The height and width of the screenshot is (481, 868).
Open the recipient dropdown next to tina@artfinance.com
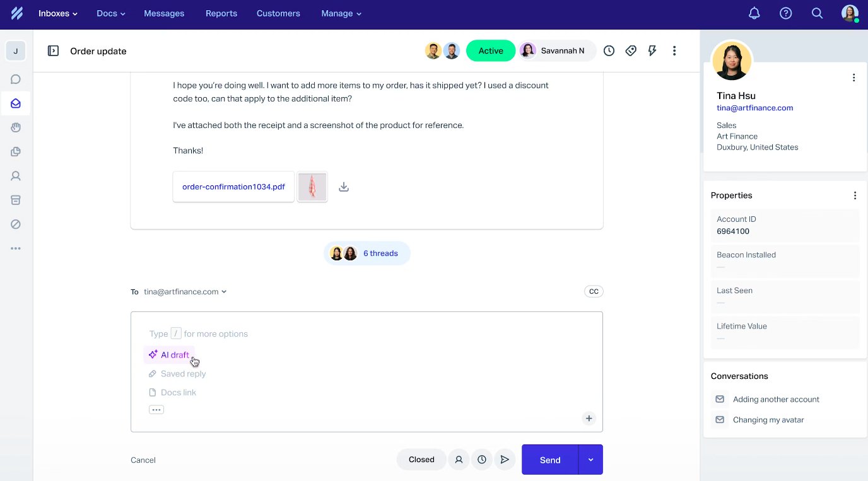tap(225, 291)
